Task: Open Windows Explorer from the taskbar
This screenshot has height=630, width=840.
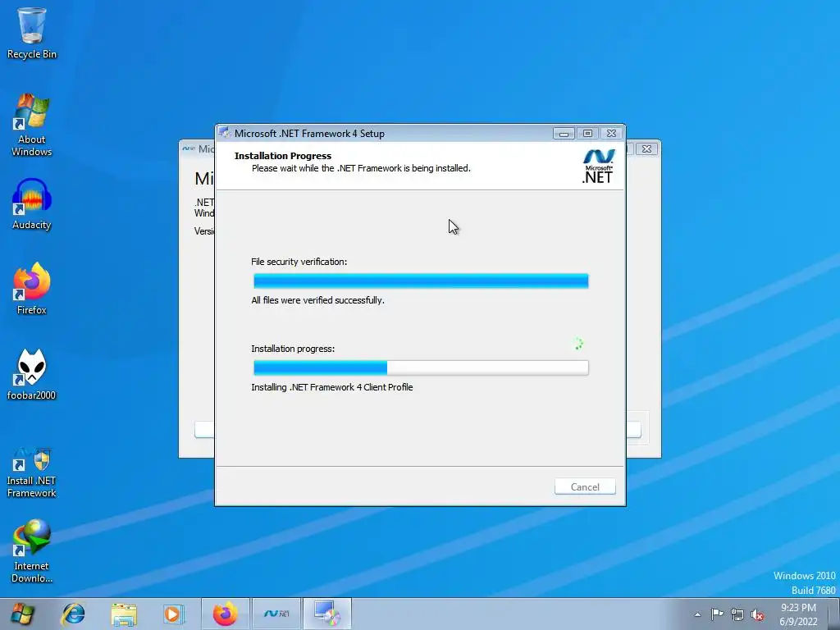Action: click(124, 614)
